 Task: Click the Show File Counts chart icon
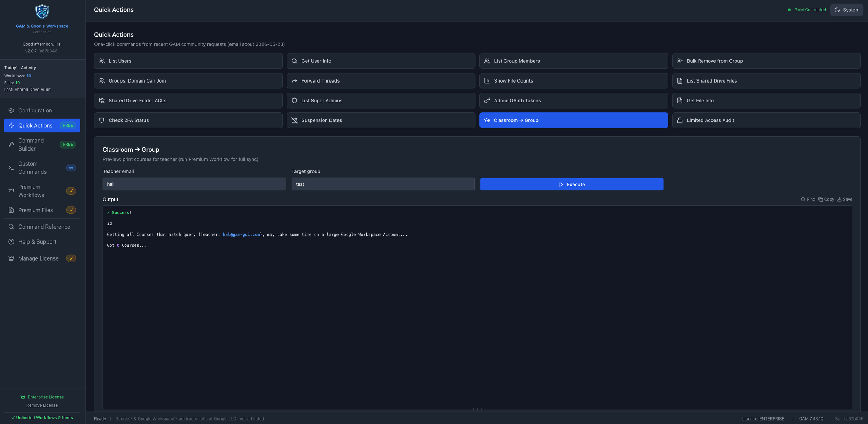pos(487,81)
